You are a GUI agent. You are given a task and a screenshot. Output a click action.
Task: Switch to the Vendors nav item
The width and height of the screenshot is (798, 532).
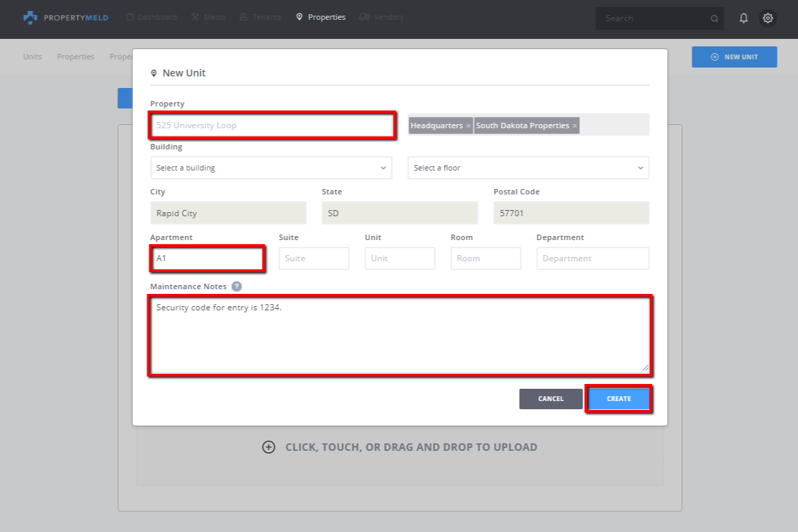[381, 17]
